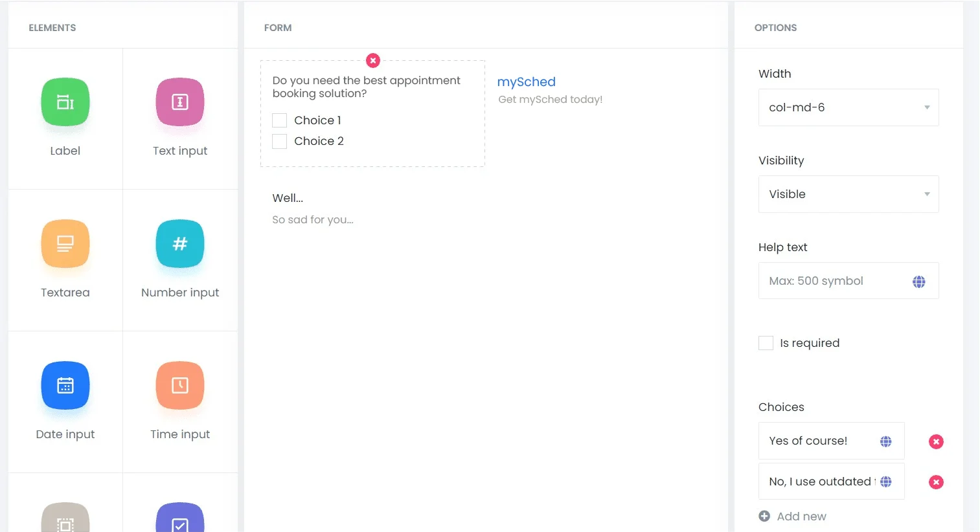Click the 'Choice 2' option label

pos(319,141)
